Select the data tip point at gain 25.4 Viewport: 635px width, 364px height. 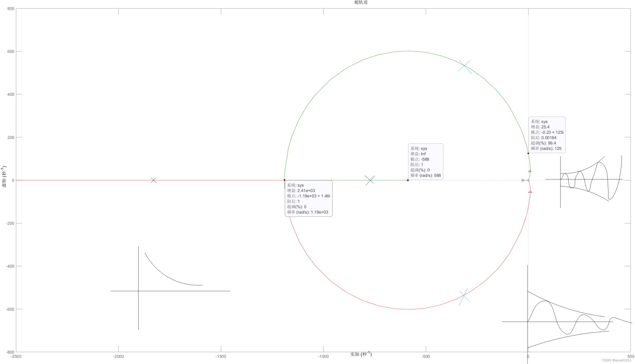coord(528,154)
